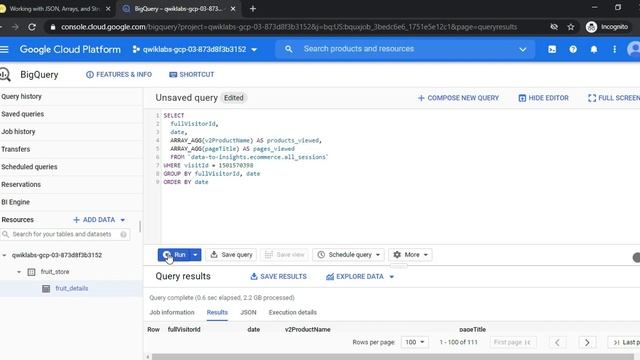Click the fruit_details table icon
This screenshot has width=640, height=360.
point(46,289)
